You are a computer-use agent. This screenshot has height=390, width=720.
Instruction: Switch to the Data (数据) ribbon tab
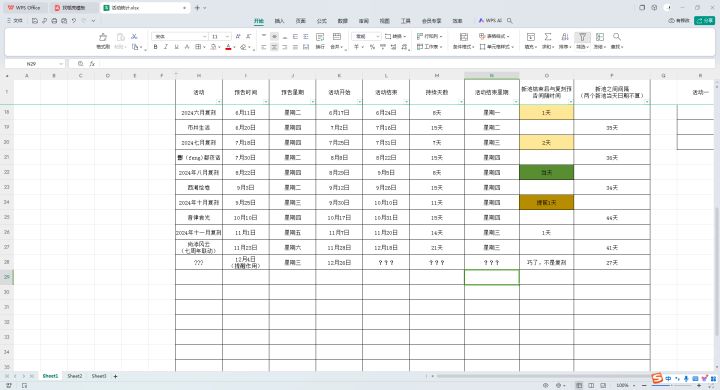[x=343, y=21]
